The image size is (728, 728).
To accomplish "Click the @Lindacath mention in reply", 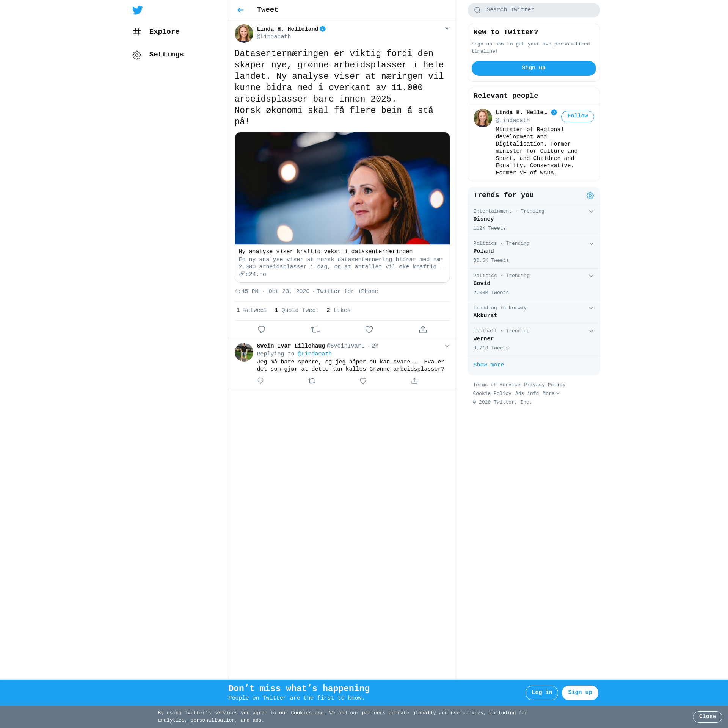I will (x=315, y=354).
